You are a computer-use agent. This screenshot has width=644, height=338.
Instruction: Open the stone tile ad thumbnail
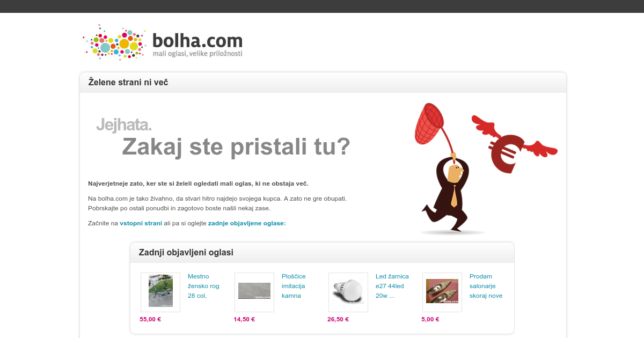click(x=254, y=292)
